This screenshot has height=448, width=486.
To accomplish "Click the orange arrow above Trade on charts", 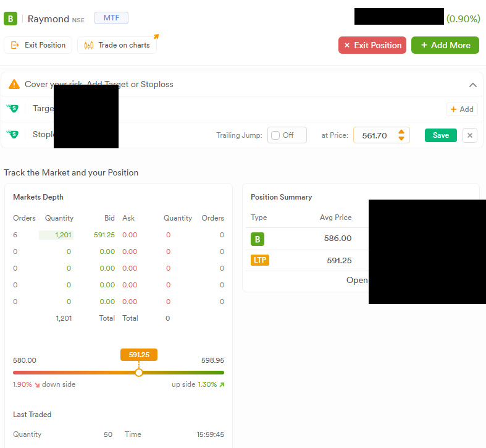I will pyautogui.click(x=156, y=36).
